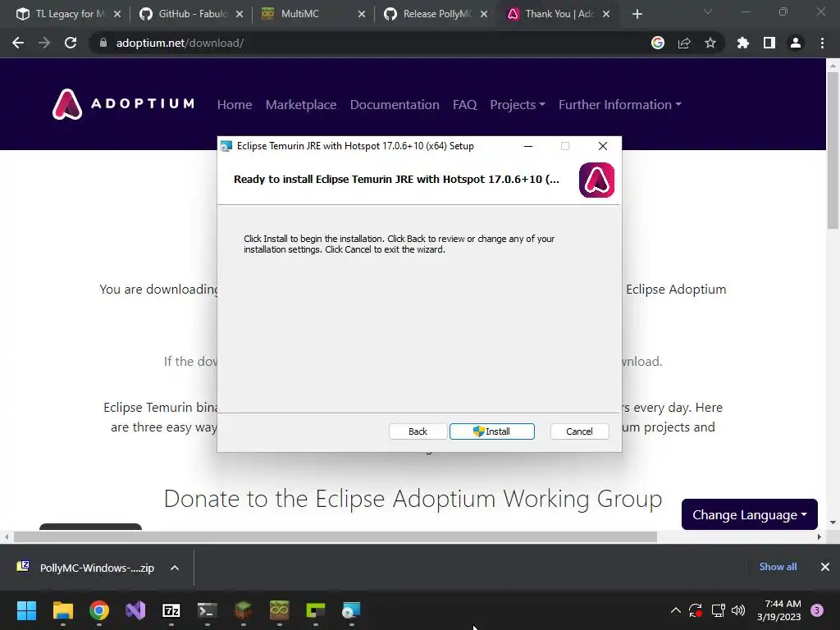Expand the Projects dropdown menu
The width and height of the screenshot is (840, 630).
[518, 104]
